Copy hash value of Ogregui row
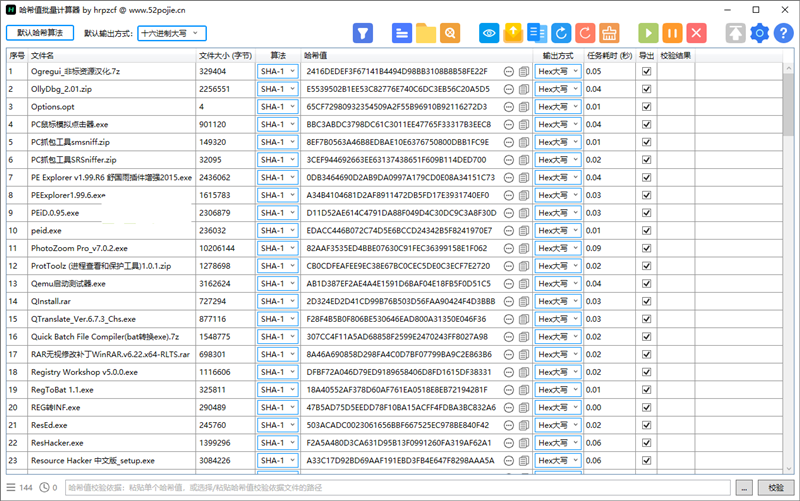This screenshot has height=501, width=800. coord(525,72)
